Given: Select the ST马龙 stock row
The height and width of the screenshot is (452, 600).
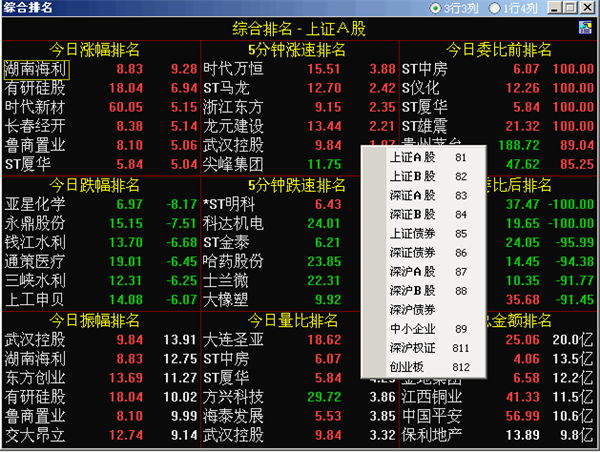Looking at the screenshot, I should 300,88.
